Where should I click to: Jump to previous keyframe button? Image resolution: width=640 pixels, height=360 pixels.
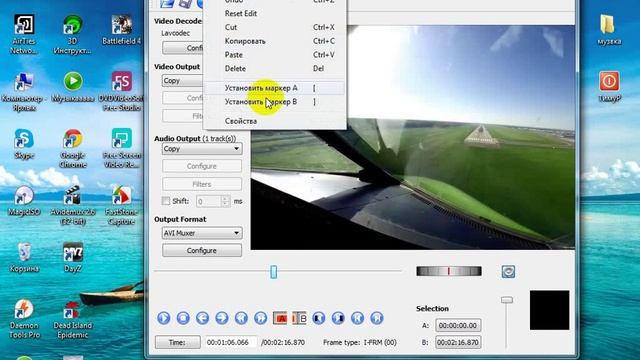(x=241, y=318)
